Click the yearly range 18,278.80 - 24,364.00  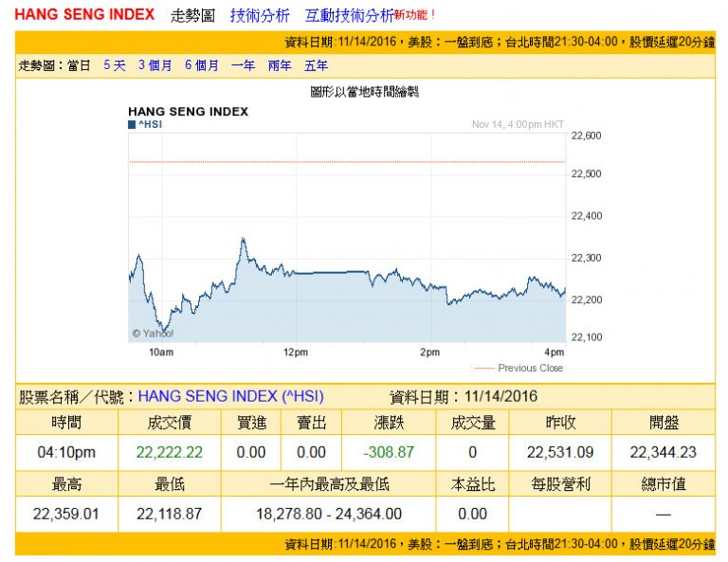click(x=329, y=515)
